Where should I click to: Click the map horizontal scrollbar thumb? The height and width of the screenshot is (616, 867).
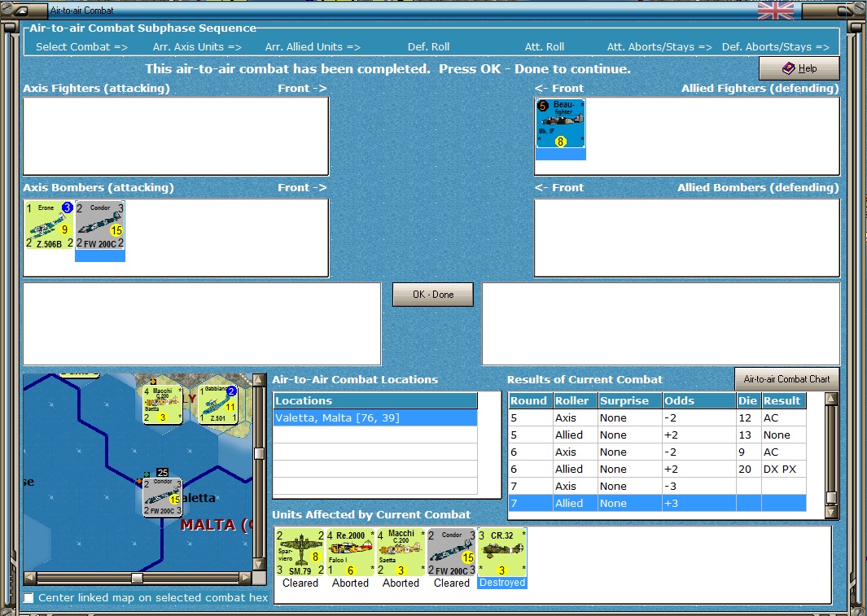(137, 578)
